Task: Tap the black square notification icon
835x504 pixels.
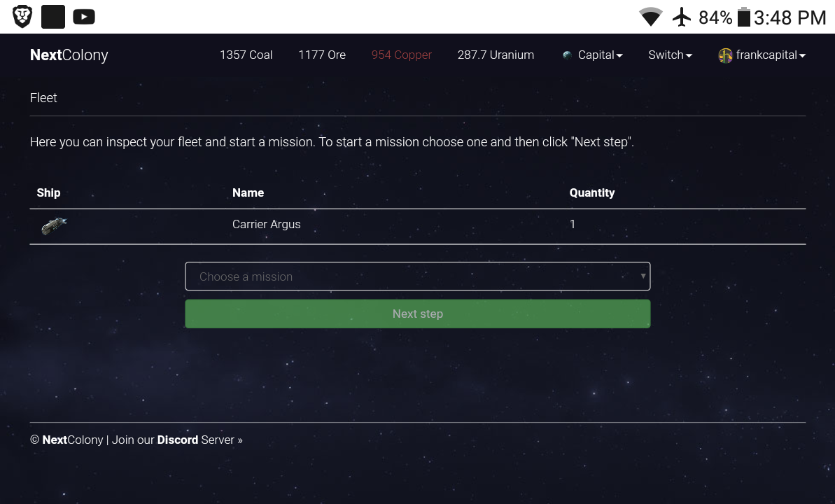Action: 53,17
